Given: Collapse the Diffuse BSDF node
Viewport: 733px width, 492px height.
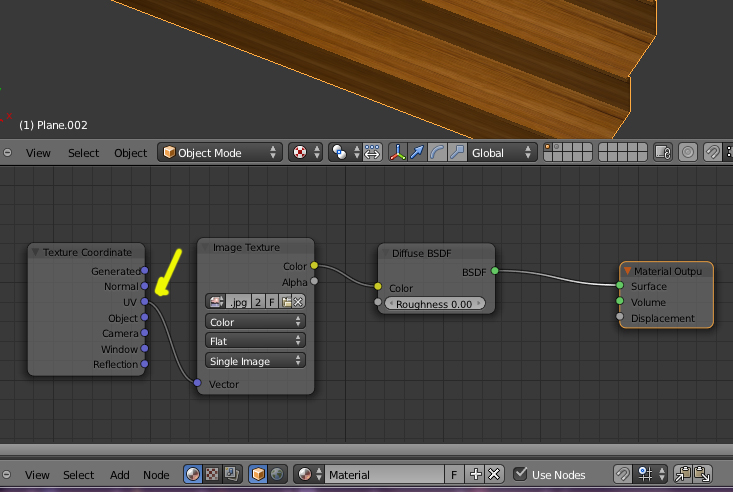Looking at the screenshot, I should tap(385, 253).
